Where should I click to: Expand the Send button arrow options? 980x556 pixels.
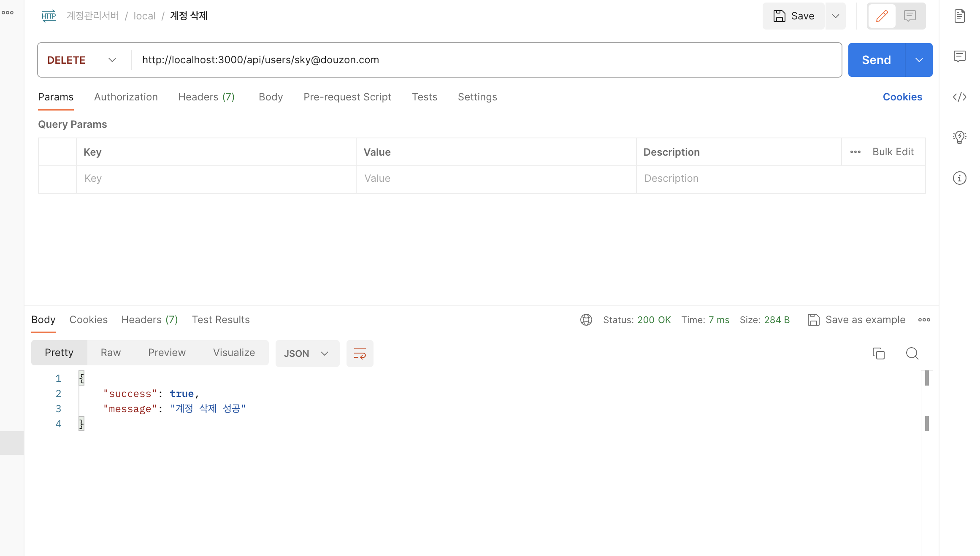pyautogui.click(x=919, y=60)
